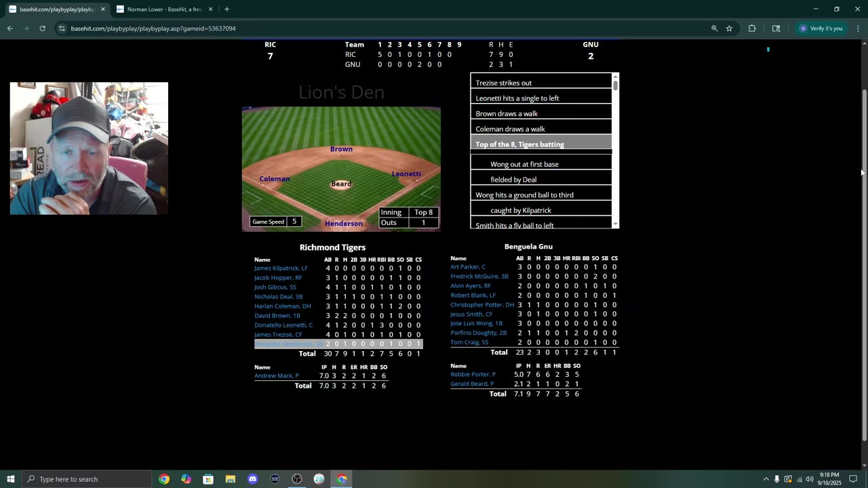
Task: Reload the page with the refresh icon
Action: [42, 28]
